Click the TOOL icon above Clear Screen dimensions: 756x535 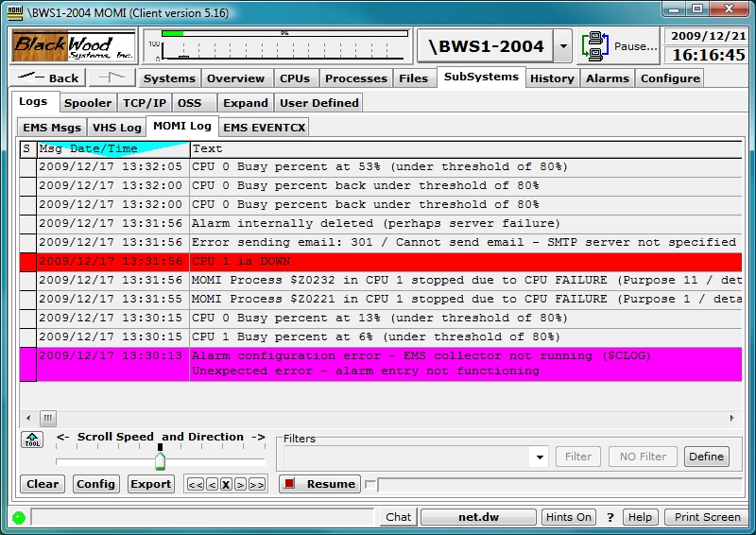[x=32, y=440]
